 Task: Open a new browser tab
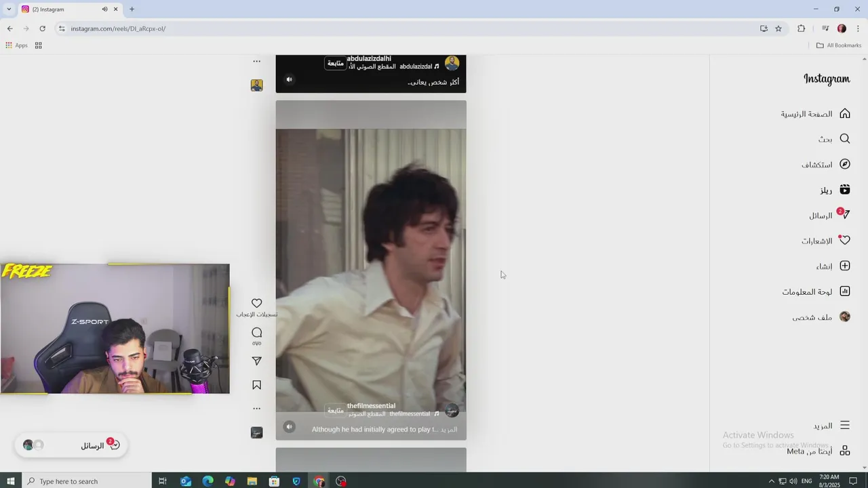pyautogui.click(x=132, y=9)
